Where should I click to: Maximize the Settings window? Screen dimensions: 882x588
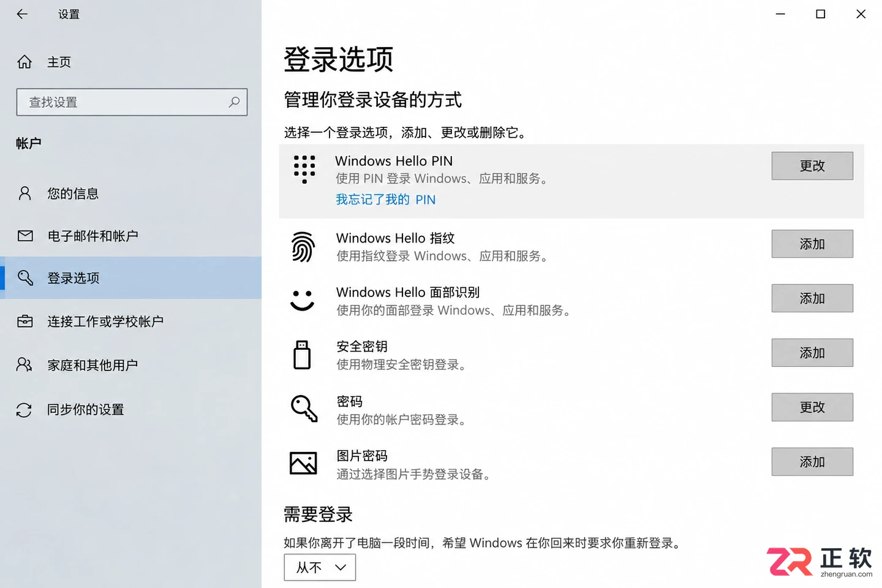point(821,13)
